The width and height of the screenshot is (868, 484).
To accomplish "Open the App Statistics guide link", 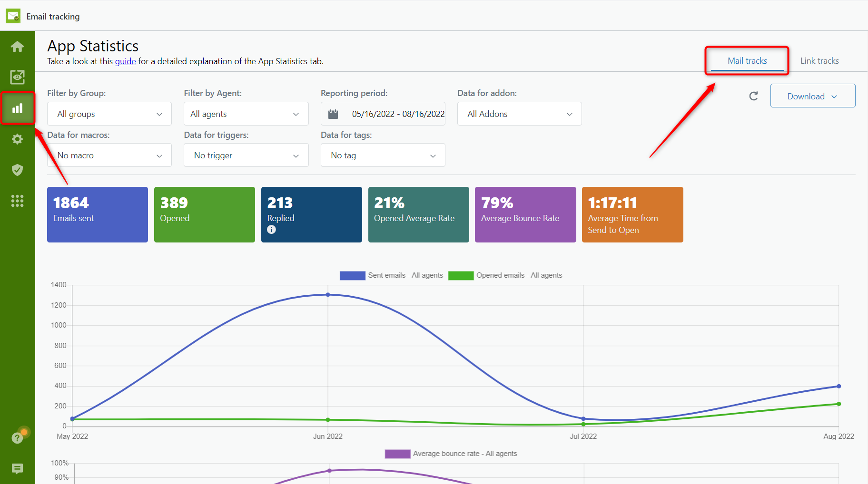I will 125,61.
